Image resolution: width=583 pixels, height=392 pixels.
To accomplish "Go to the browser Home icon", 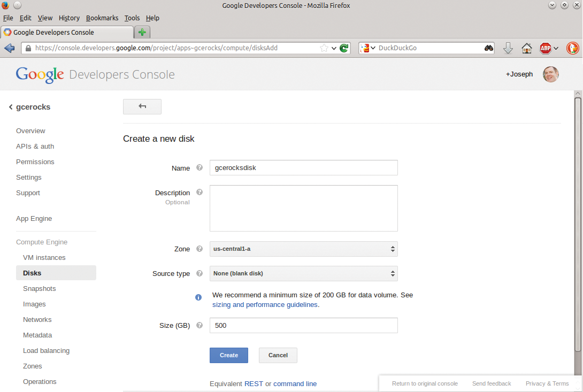I will tap(526, 48).
